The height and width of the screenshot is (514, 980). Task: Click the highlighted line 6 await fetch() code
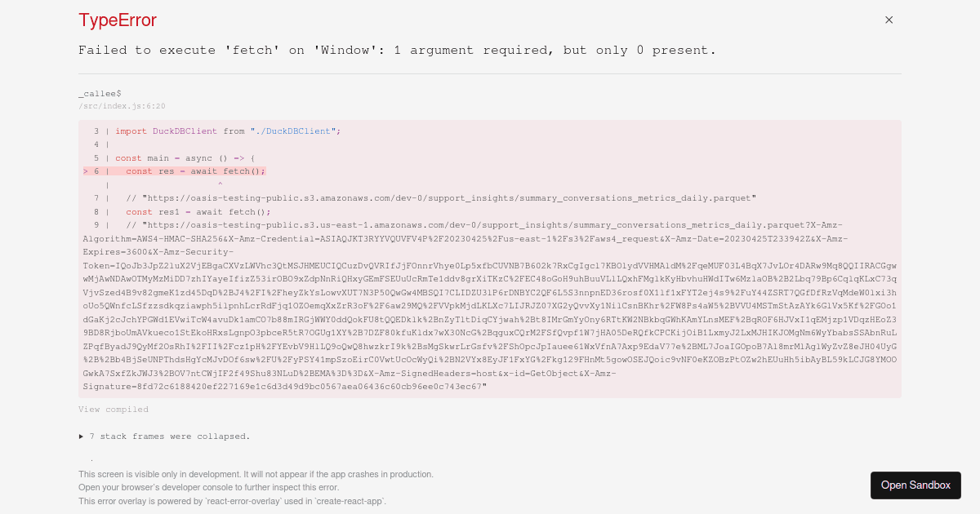pyautogui.click(x=196, y=171)
